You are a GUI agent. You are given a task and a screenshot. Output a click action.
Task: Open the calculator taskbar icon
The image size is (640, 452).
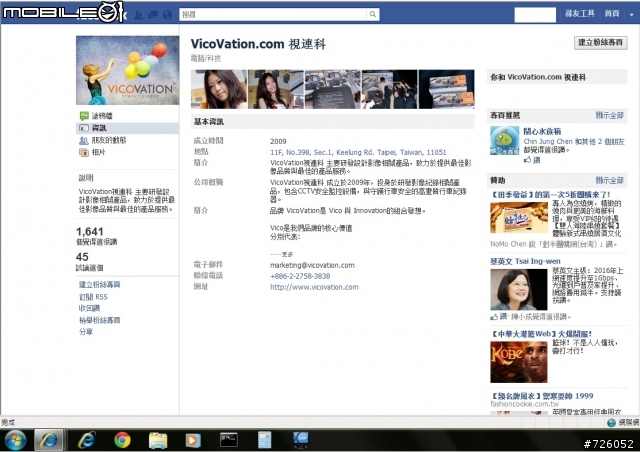(x=264, y=440)
